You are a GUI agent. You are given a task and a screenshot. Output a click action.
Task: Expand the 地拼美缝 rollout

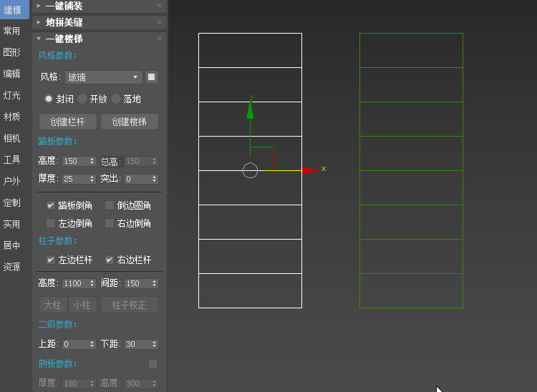point(100,23)
